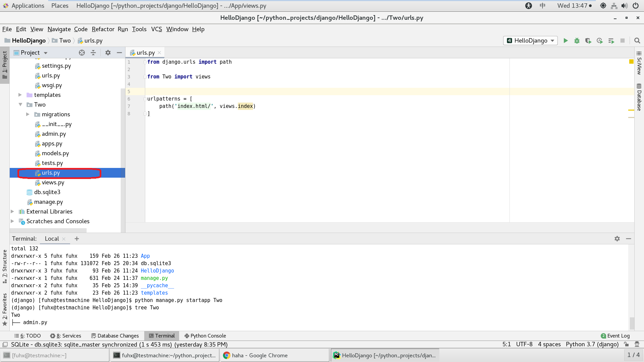Open Project panel settings gear
Image resolution: width=644 pixels, height=362 pixels.
(x=108, y=53)
